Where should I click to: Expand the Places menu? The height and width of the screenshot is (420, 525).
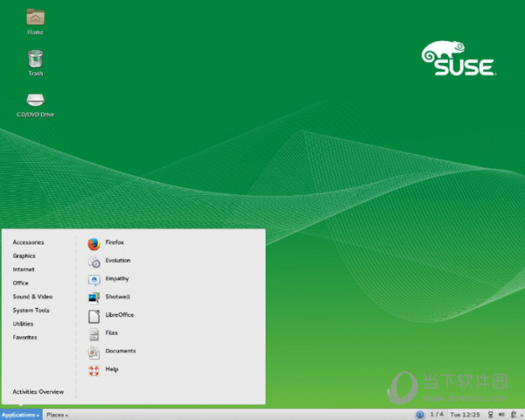[x=57, y=415]
